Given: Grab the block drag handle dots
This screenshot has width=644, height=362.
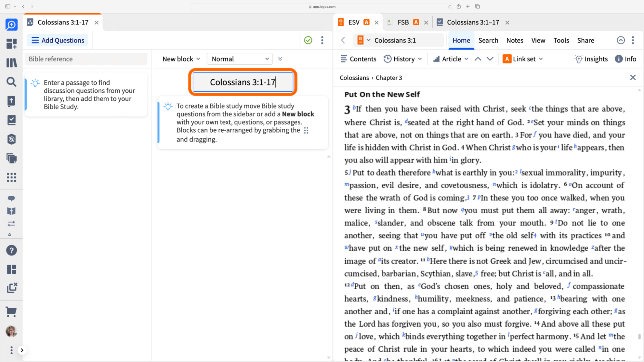Looking at the screenshot, I should 306,130.
